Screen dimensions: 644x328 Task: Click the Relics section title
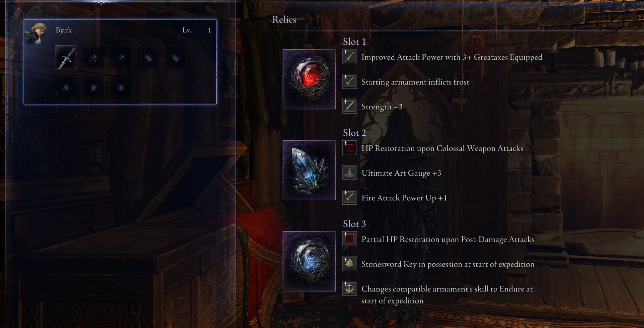284,20
